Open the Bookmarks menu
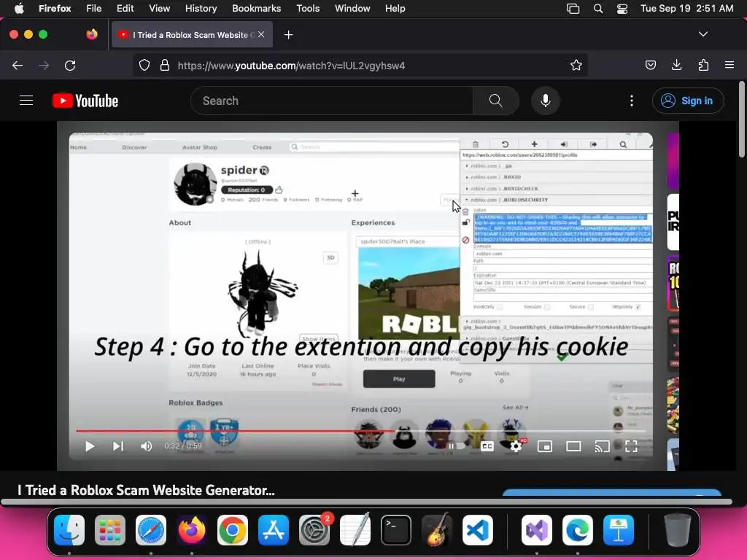Screen dimensions: 747x560 256,9
